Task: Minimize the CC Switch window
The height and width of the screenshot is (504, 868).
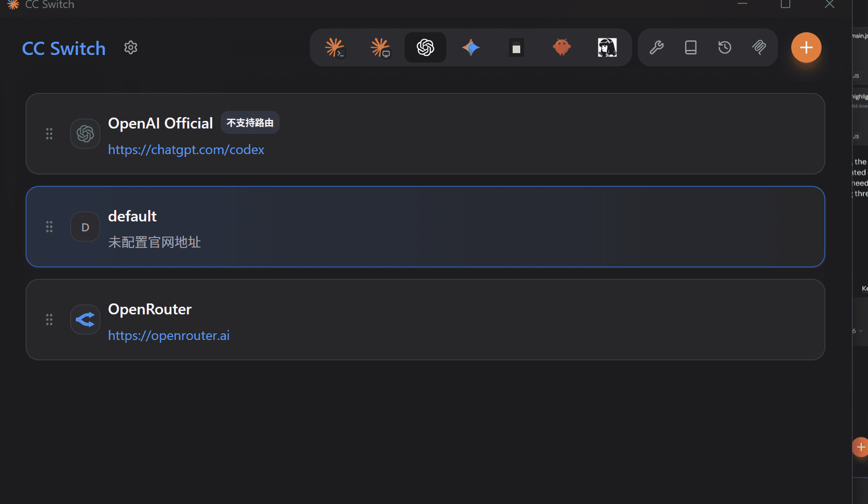Action: 742,4
